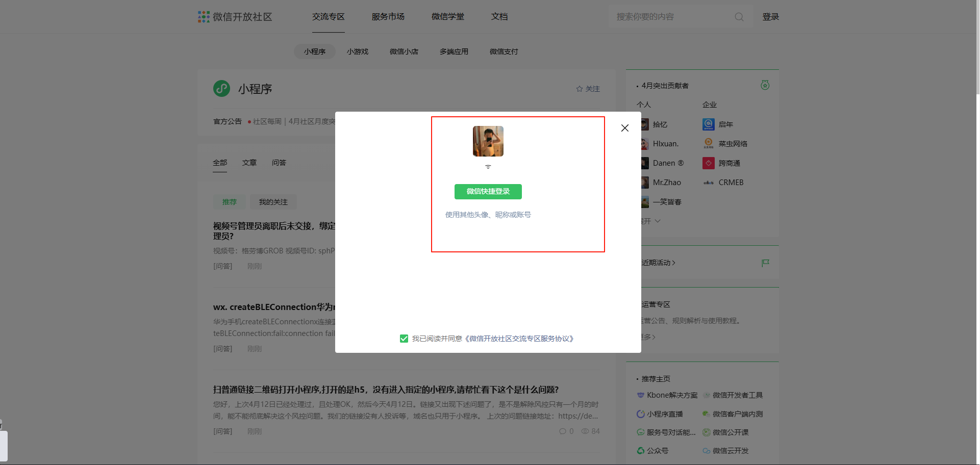
Task: Open the 交流专区 nav tab
Action: (x=329, y=17)
